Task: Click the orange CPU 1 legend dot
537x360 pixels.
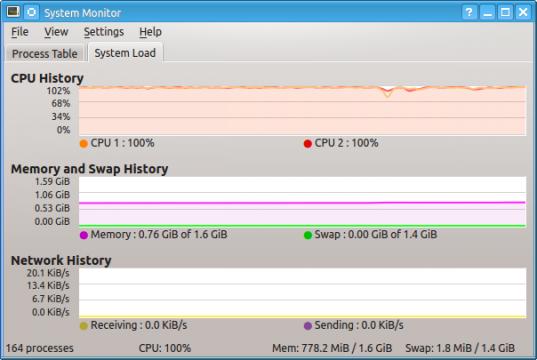Action: point(84,144)
